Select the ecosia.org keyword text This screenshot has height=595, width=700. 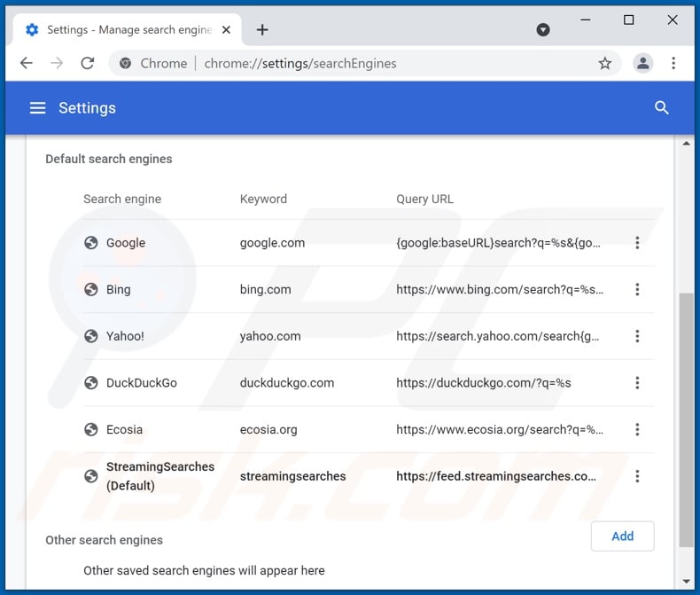pyautogui.click(x=268, y=430)
